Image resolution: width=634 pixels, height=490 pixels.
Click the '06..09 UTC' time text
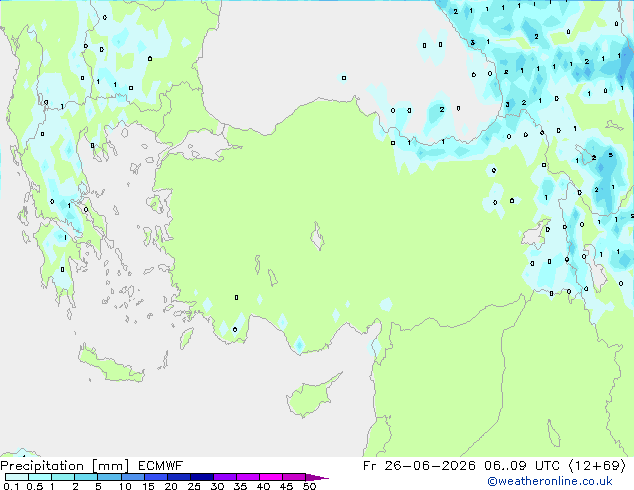[x=522, y=466]
